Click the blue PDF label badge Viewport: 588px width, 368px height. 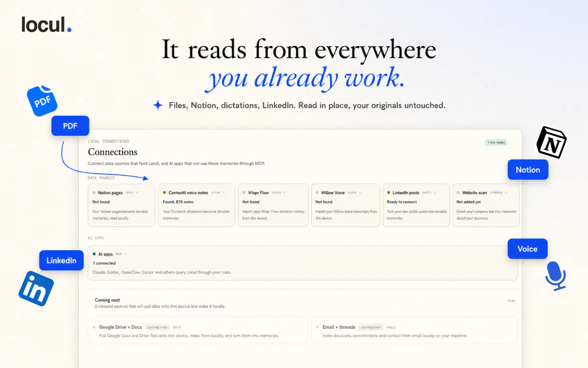70,126
